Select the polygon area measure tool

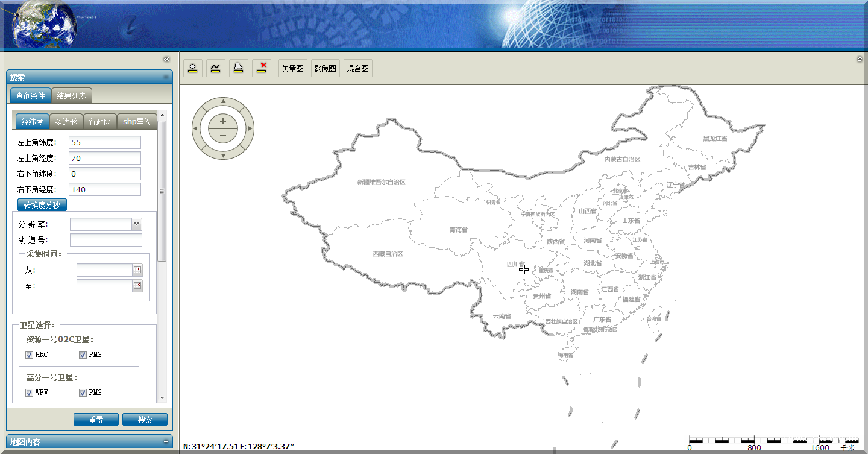click(x=239, y=68)
